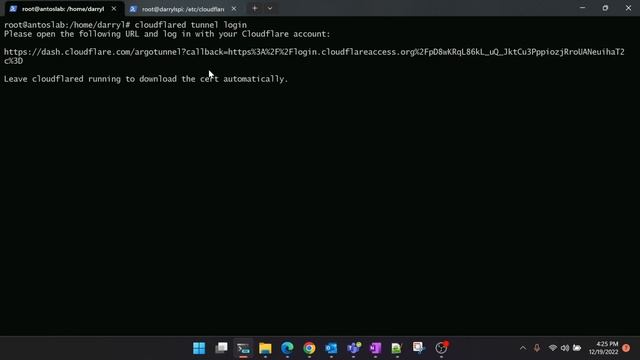Launch Google Chrome from the taskbar
This screenshot has height=360, width=640.
309,348
